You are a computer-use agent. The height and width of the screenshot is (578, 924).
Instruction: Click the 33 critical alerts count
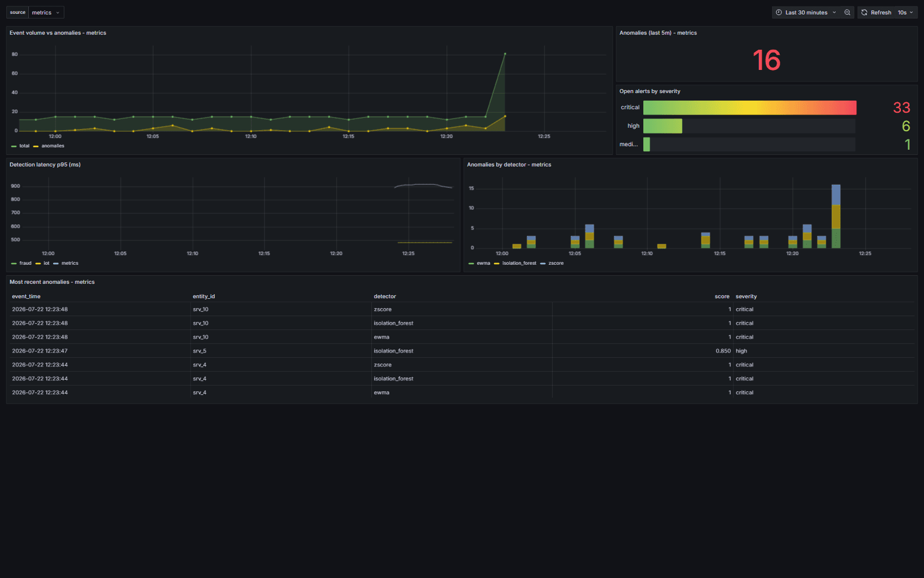pos(901,108)
